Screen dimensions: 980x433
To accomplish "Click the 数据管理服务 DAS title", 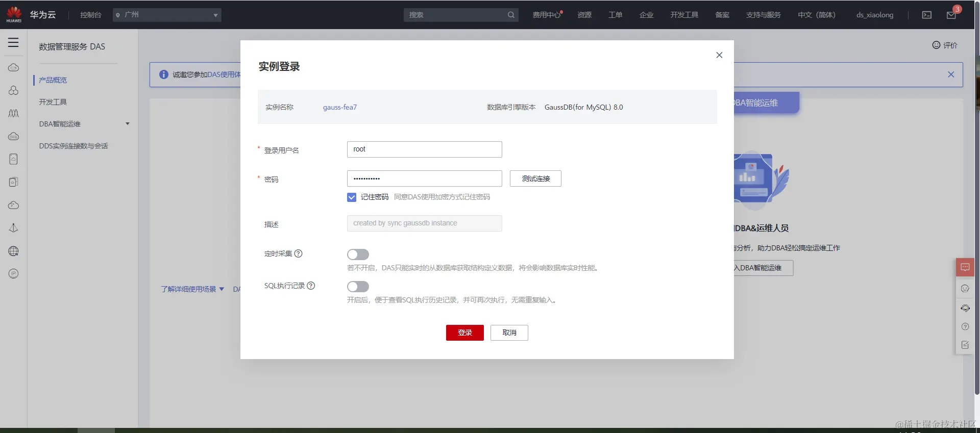I will click(x=72, y=46).
